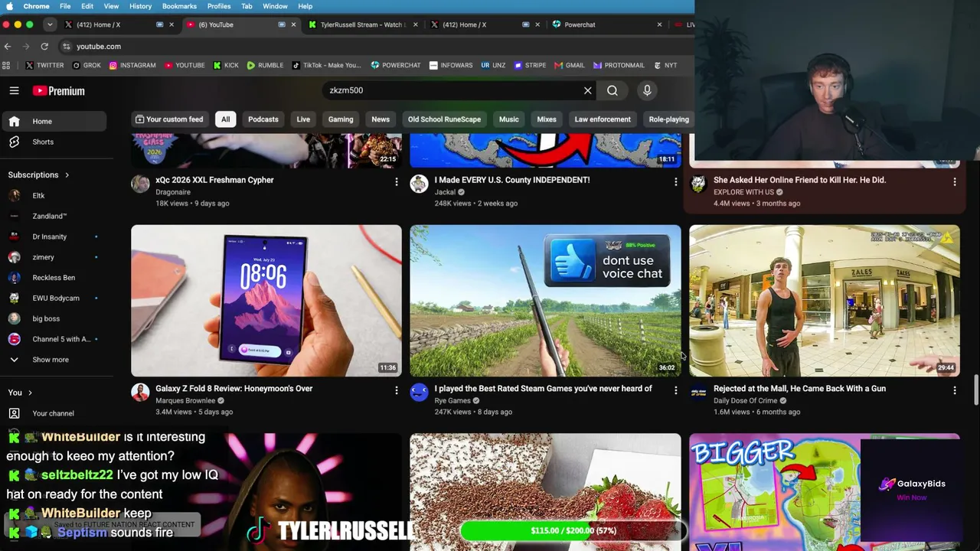The height and width of the screenshot is (551, 980).
Task: Click the YouTube Premium logo
Action: tap(58, 90)
